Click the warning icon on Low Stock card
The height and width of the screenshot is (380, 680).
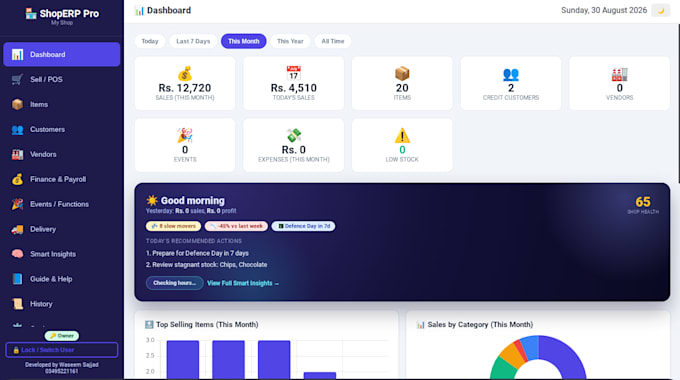402,136
